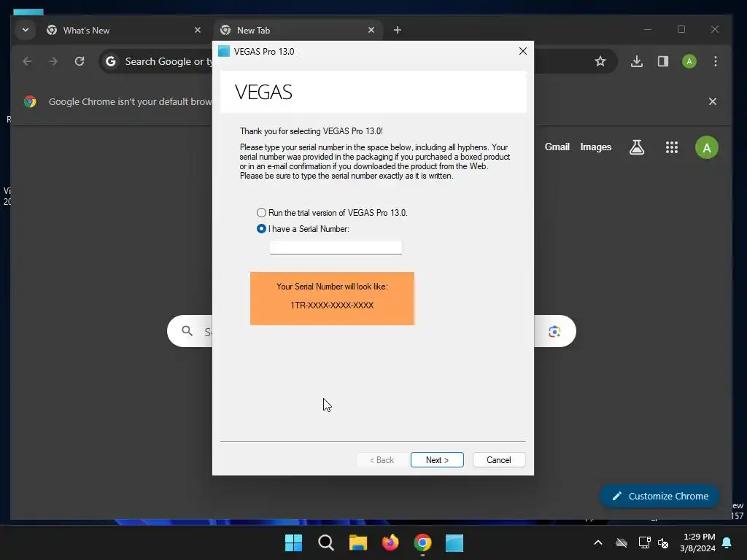The width and height of the screenshot is (747, 560).
Task: Click the Chrome taskbar icon
Action: pyautogui.click(x=422, y=542)
